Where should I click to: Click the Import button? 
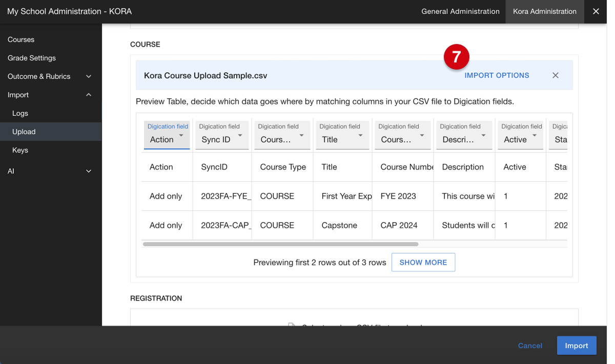point(577,346)
